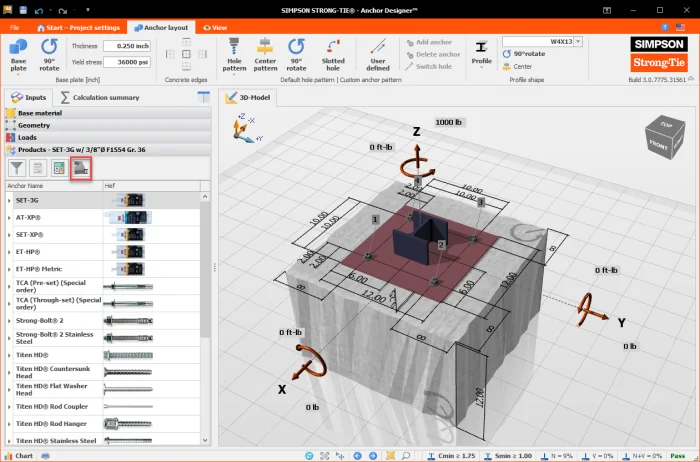This screenshot has height=462, width=700.
Task: Toggle the left concrete edge
Action: (170, 54)
